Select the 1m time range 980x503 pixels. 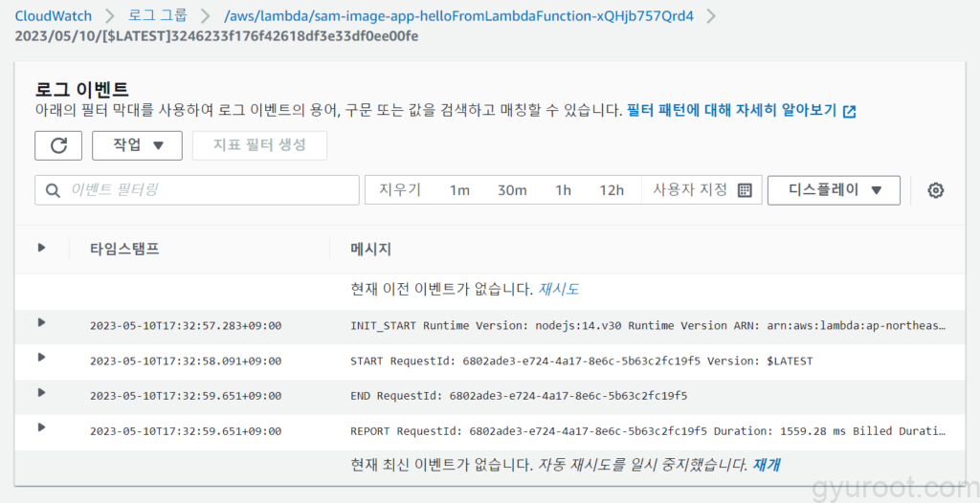click(459, 190)
